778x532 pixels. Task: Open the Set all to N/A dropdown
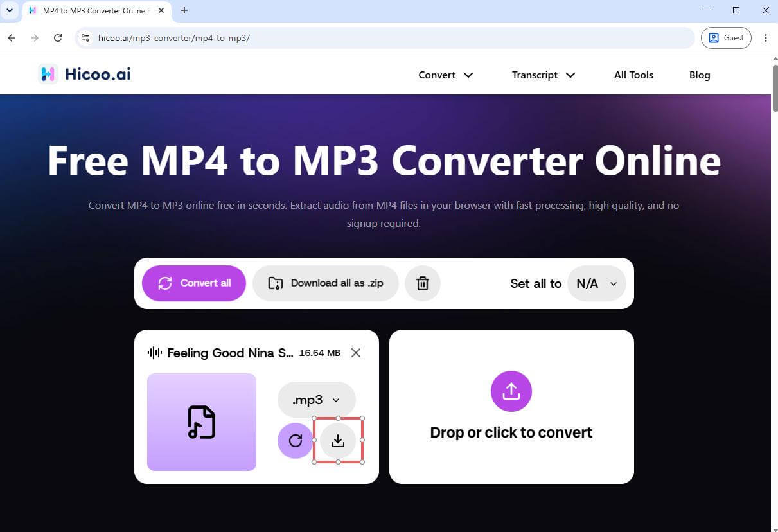[x=597, y=283]
